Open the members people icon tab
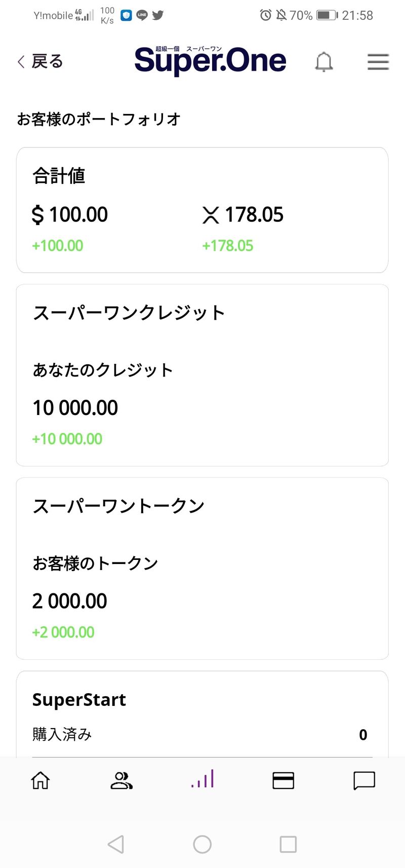This screenshot has width=405, height=868. (121, 780)
